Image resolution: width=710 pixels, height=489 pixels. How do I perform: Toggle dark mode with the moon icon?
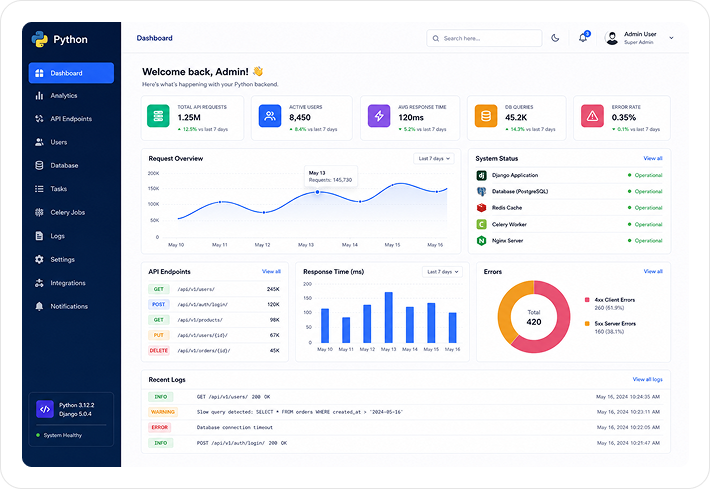tap(555, 38)
